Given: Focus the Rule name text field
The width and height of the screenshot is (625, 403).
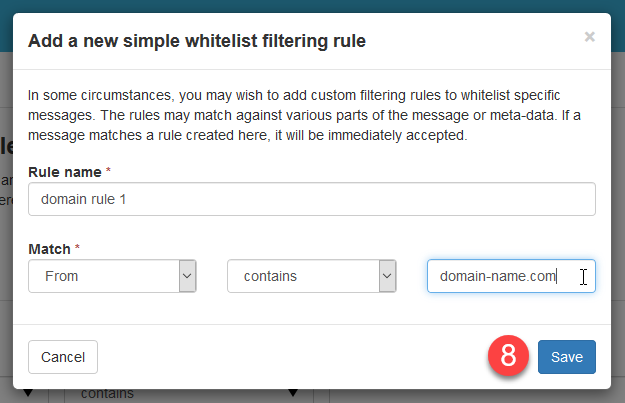Looking at the screenshot, I should (312, 199).
